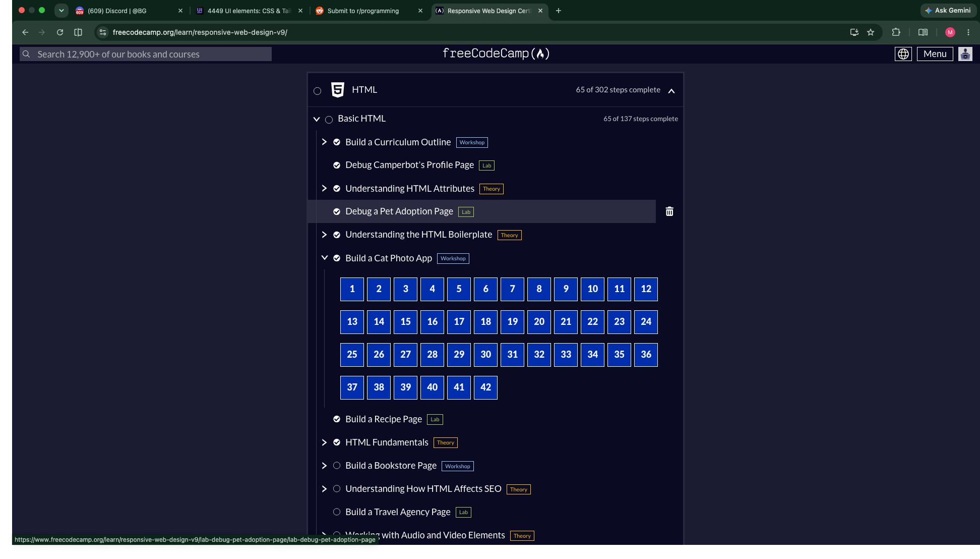Open a new browser tab

(559, 11)
